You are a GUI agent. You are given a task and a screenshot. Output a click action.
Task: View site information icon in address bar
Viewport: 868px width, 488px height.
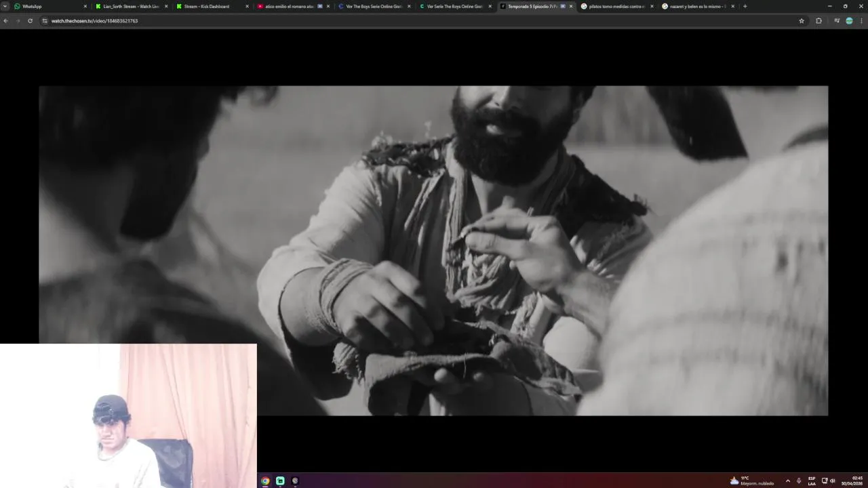pyautogui.click(x=45, y=21)
